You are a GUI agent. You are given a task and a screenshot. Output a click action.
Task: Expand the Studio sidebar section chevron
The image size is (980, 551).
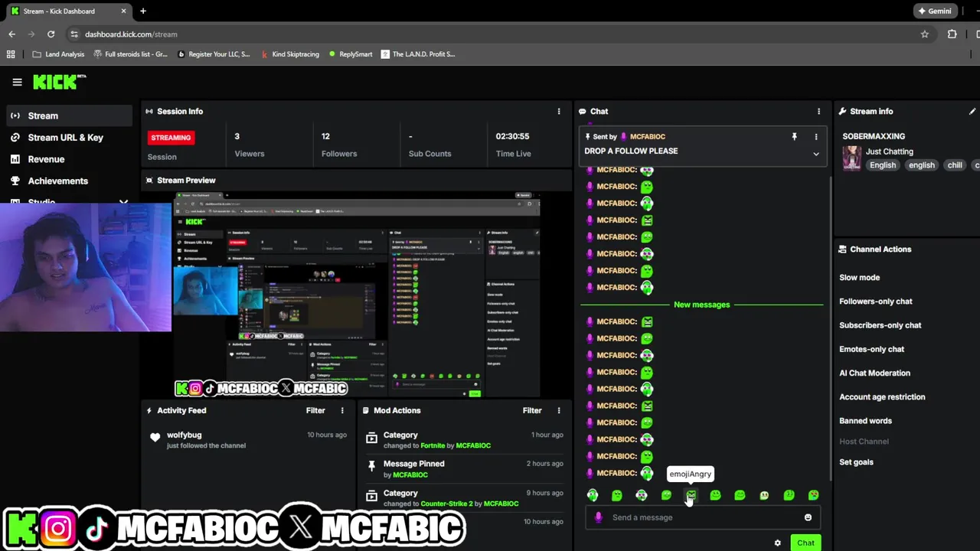tap(123, 203)
